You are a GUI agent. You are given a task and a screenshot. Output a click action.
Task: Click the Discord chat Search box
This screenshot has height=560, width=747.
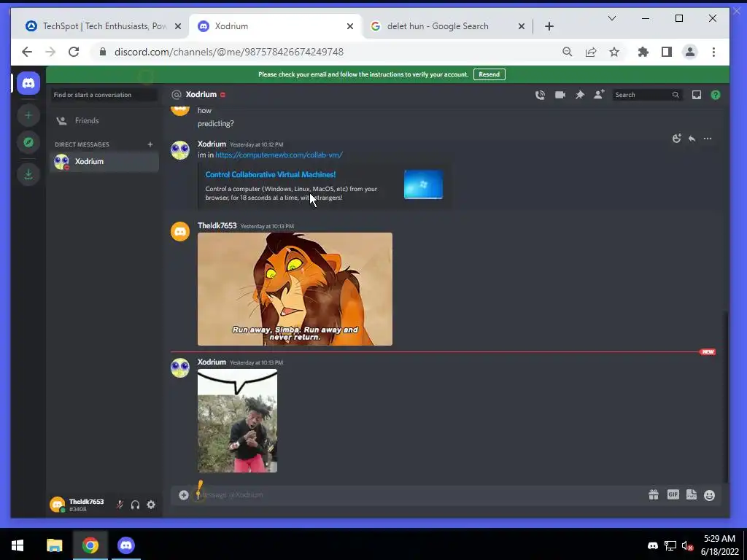click(x=646, y=95)
